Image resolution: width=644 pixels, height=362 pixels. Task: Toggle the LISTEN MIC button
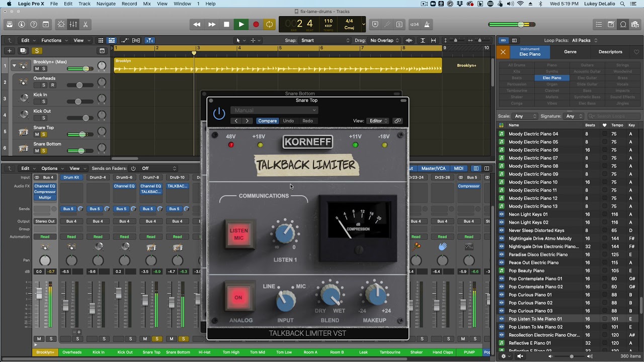point(239,234)
